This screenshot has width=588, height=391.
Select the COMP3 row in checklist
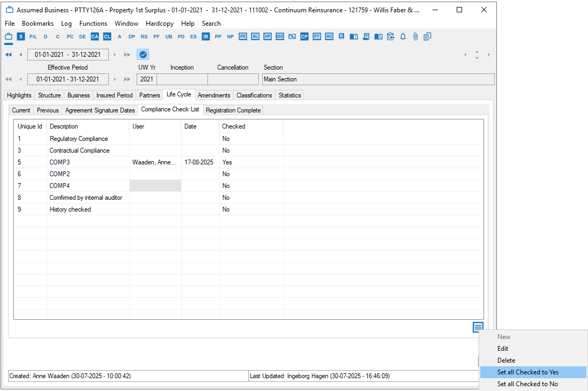[x=60, y=162]
